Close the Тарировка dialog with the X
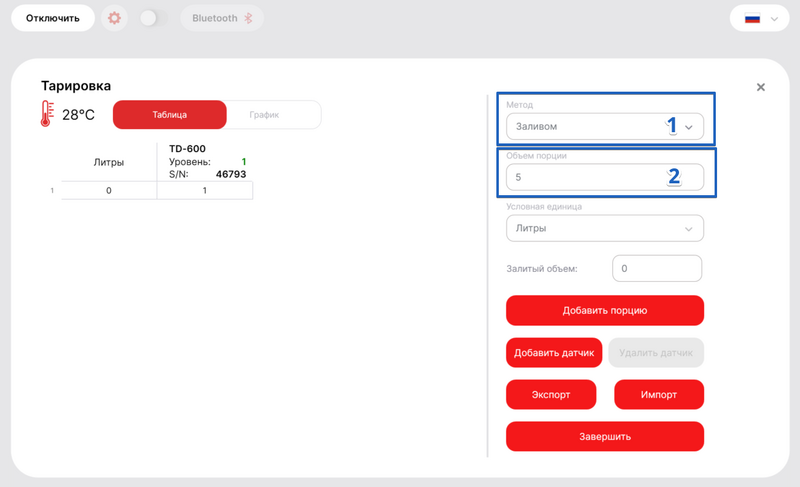Screen dimensions: 800x487 [x=761, y=87]
